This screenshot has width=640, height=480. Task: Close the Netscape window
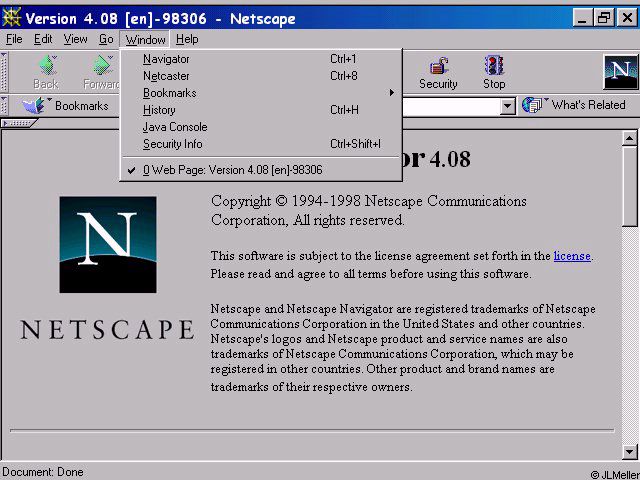627,18
